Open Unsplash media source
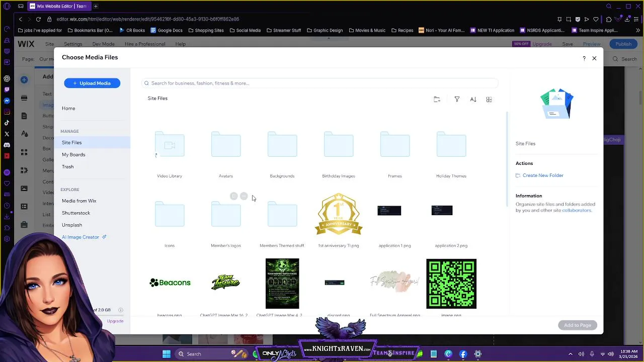This screenshot has width=644, height=362. (x=72, y=225)
